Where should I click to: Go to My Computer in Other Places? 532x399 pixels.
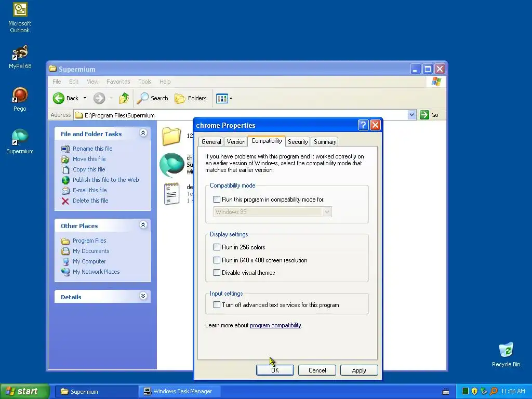(x=89, y=261)
